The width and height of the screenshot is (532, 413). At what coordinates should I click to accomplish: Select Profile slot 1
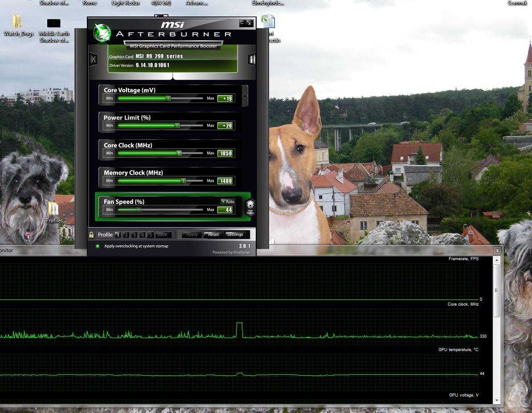click(118, 234)
